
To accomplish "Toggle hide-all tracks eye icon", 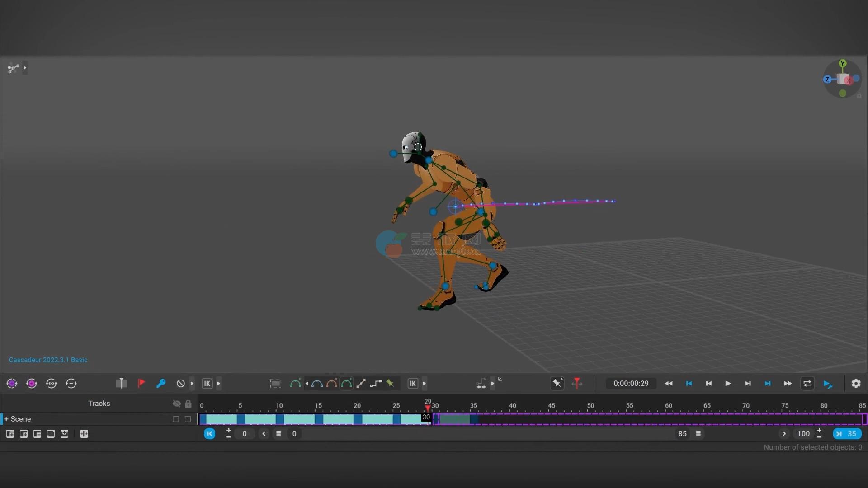I will point(177,404).
